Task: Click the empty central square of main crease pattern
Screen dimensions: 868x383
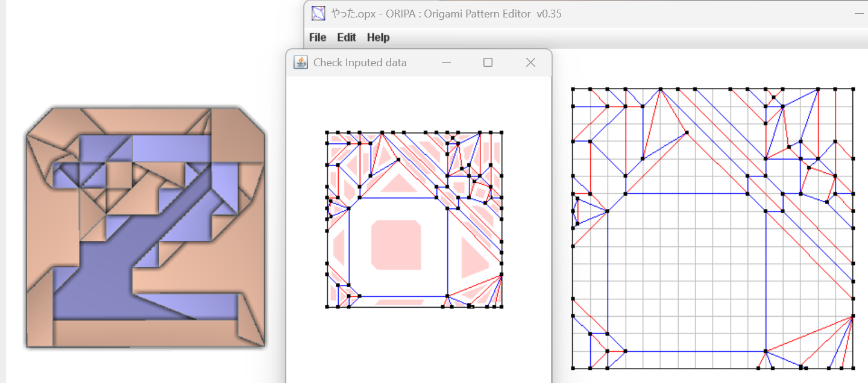Action: (x=686, y=272)
